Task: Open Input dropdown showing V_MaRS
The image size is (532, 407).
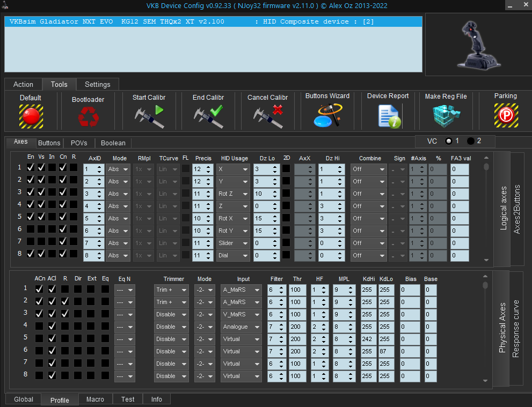Action: coord(241,314)
